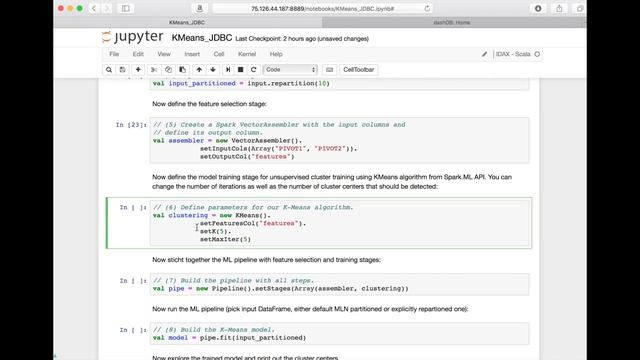Click into the KMeans clustering code cell
The width and height of the screenshot is (640, 360).
(339, 223)
